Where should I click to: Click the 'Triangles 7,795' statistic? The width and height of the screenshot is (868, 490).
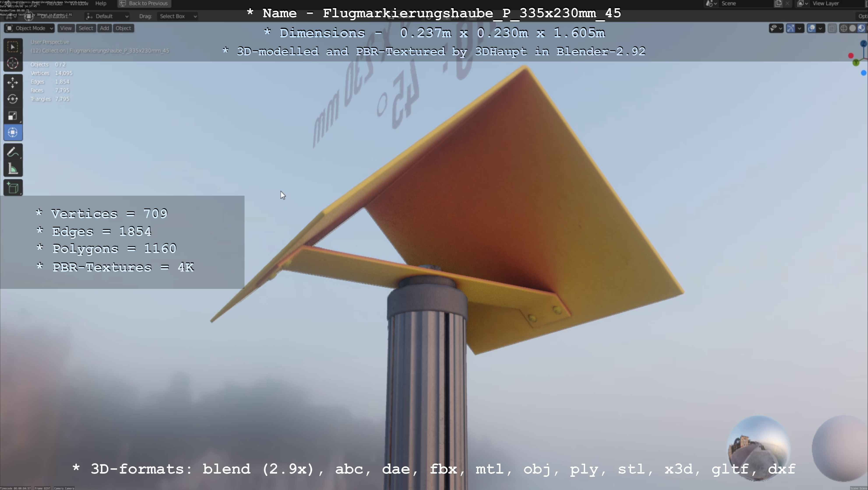50,99
